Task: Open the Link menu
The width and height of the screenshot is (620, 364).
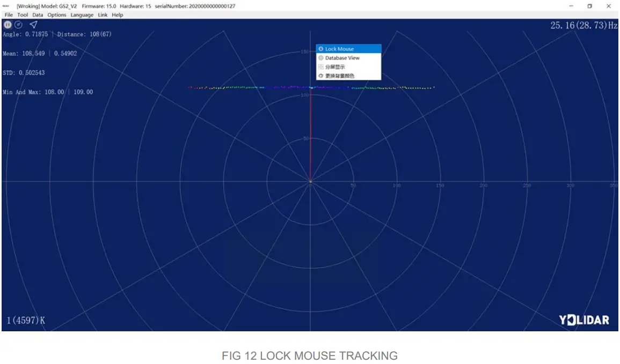Action: [103, 14]
